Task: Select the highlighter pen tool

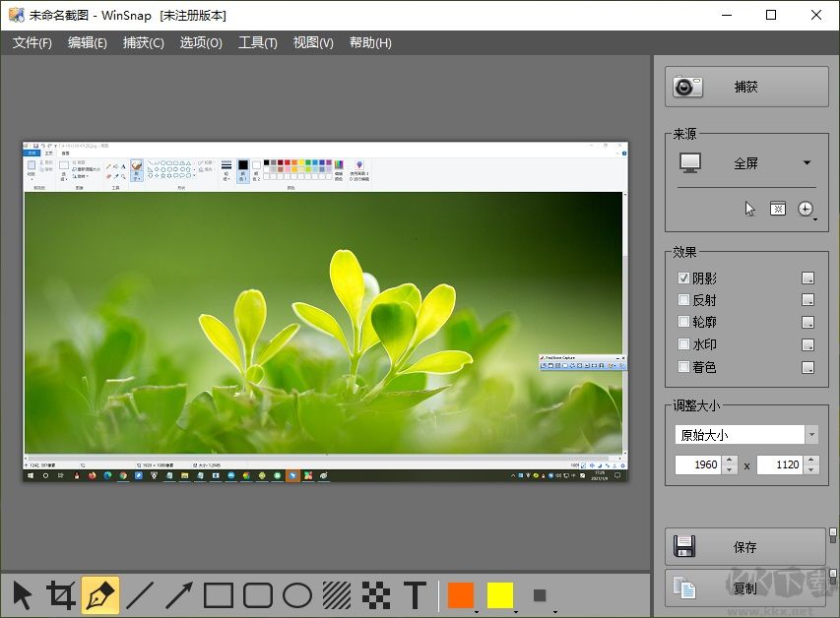Action: (x=99, y=594)
